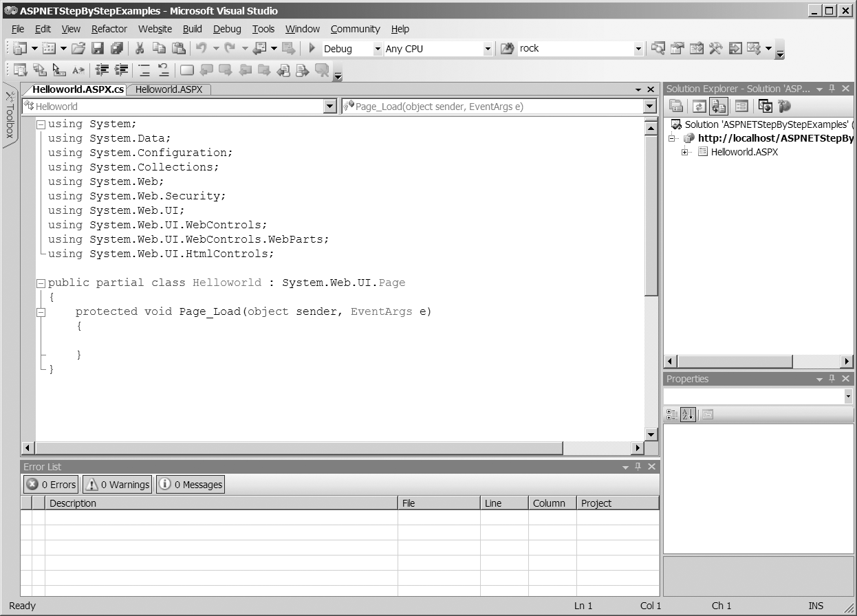Save the file with the floppy disk icon
This screenshot has height=616, width=857.
[98, 48]
